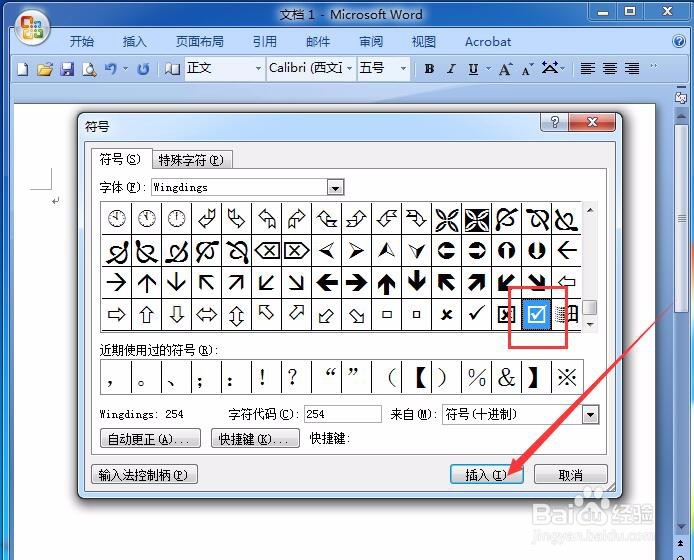This screenshot has width=694, height=560.
Task: Pick the ampersand from recent symbols
Action: (x=506, y=377)
